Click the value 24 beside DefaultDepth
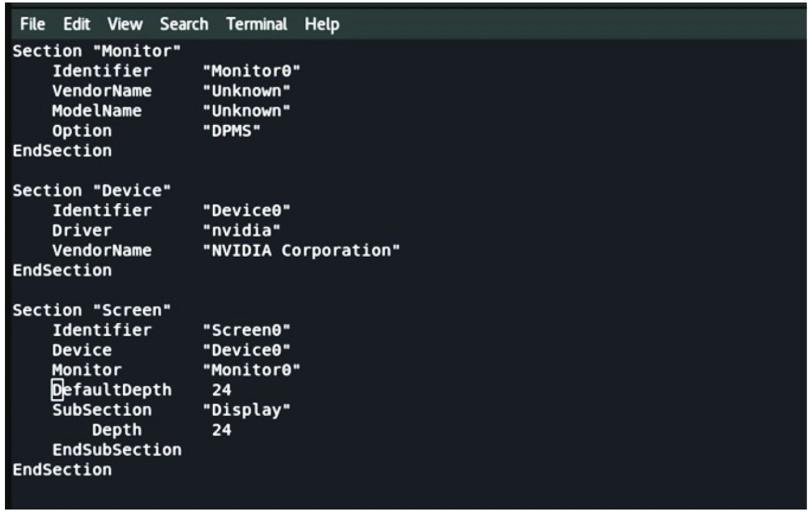812x512 pixels. (x=222, y=390)
